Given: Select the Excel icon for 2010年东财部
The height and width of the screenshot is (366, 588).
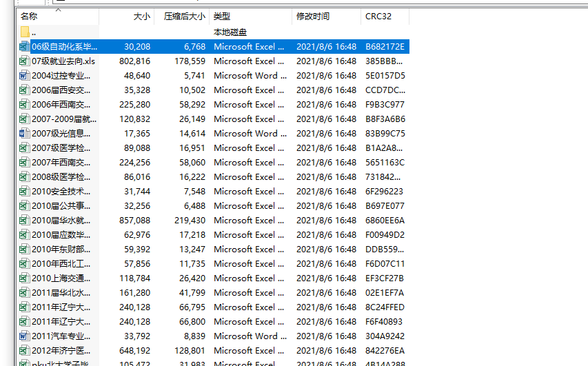Looking at the screenshot, I should [24, 250].
